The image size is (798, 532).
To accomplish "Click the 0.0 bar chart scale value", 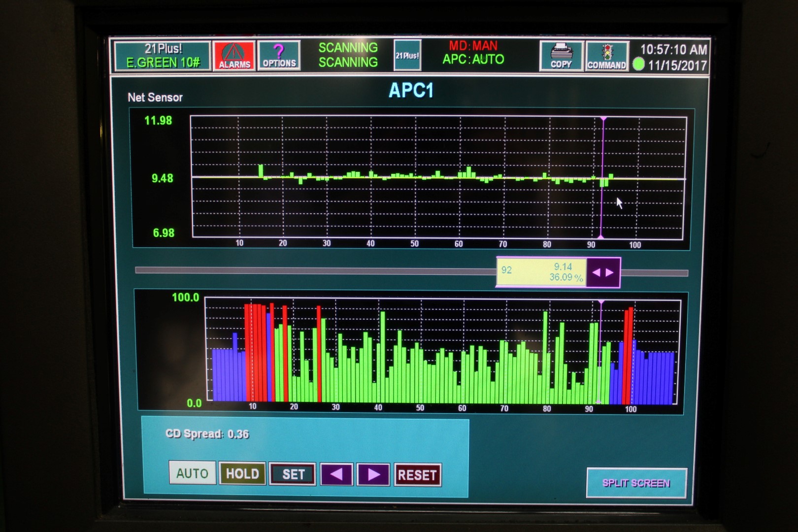I will 194,403.
